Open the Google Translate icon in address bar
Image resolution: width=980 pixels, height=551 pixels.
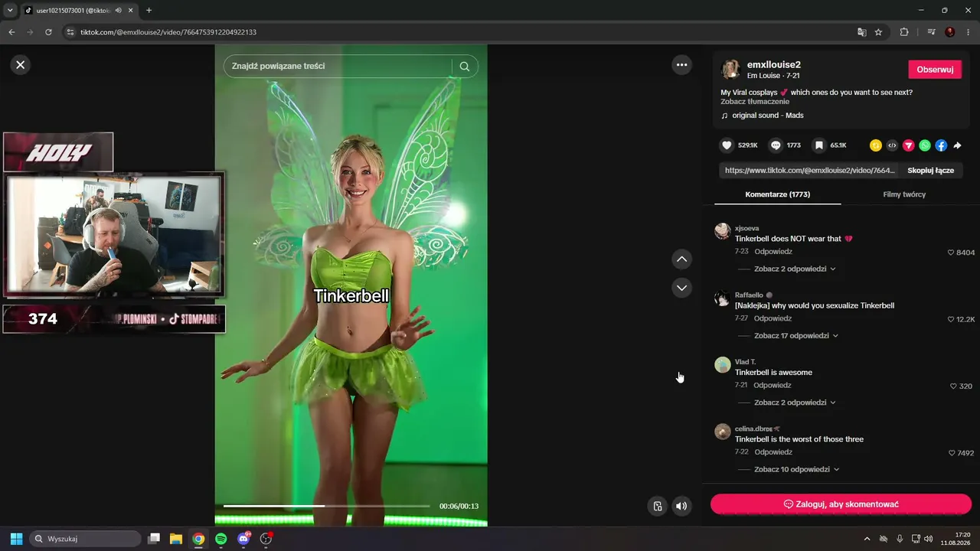click(862, 32)
